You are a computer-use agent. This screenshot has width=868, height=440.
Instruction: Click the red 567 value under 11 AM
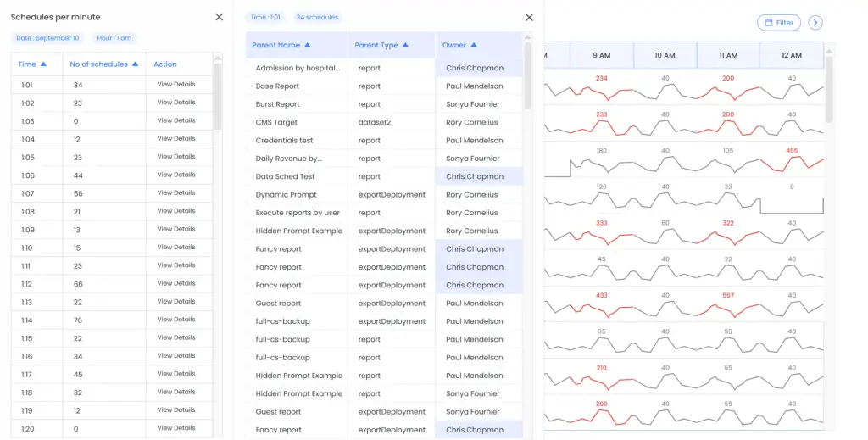pyautogui.click(x=728, y=295)
